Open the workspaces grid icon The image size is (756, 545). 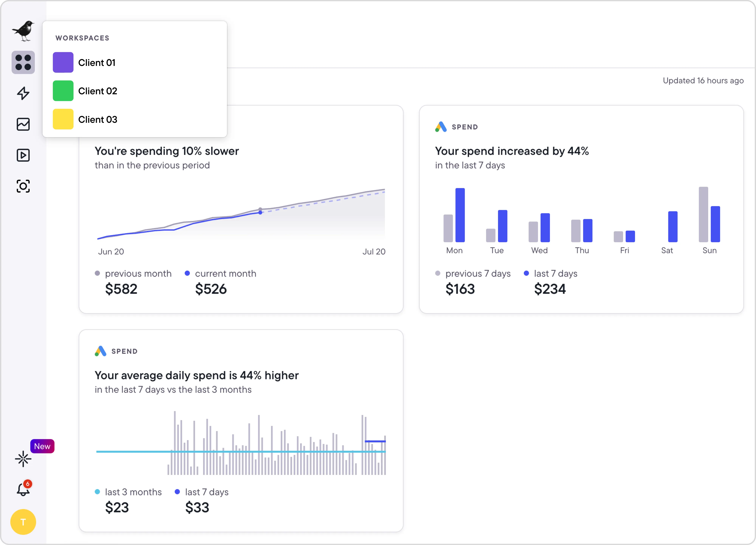tap(23, 62)
